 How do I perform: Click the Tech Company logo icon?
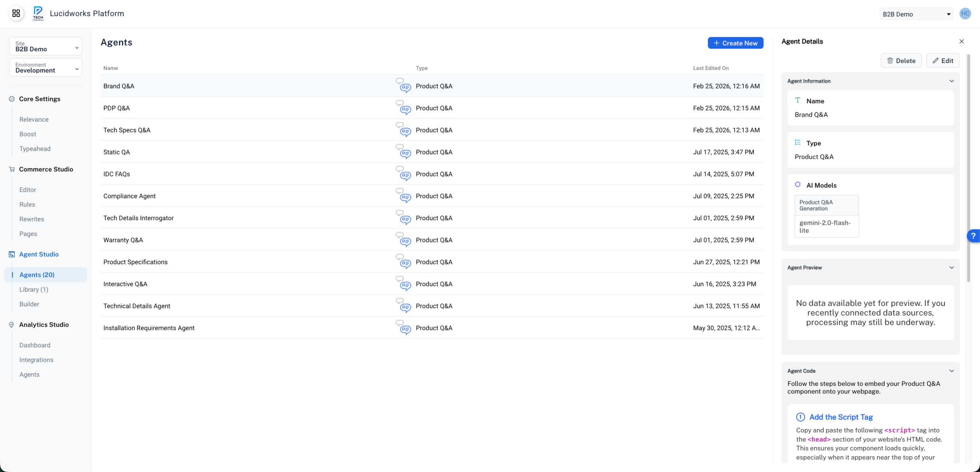pyautogui.click(x=38, y=13)
